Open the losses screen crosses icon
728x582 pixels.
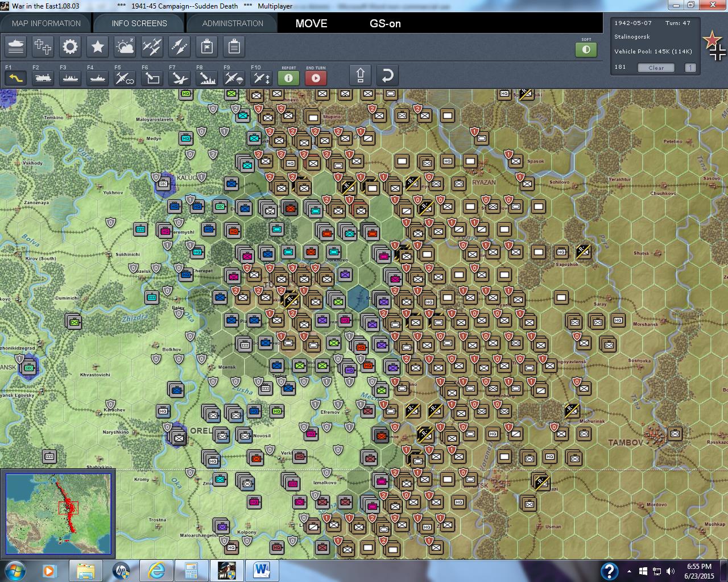pos(43,47)
